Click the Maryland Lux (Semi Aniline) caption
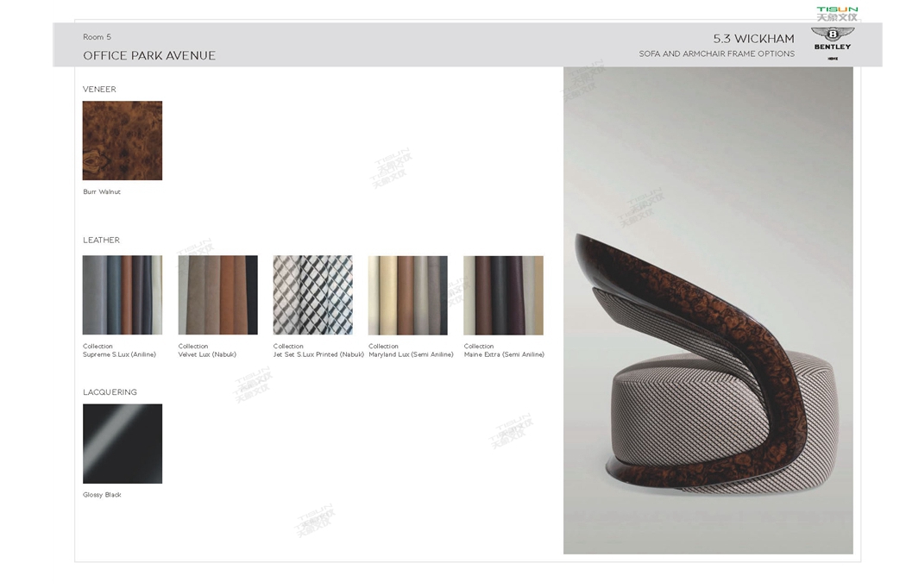This screenshot has width=906, height=588. tap(411, 354)
